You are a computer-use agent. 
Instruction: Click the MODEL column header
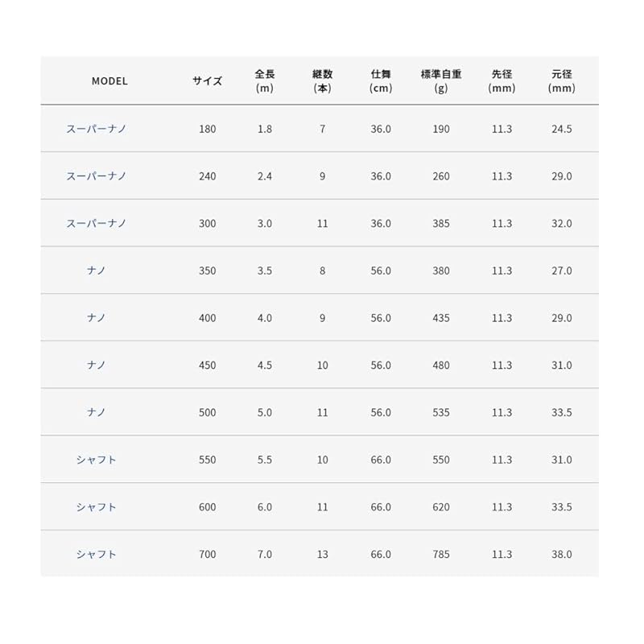tap(109, 81)
